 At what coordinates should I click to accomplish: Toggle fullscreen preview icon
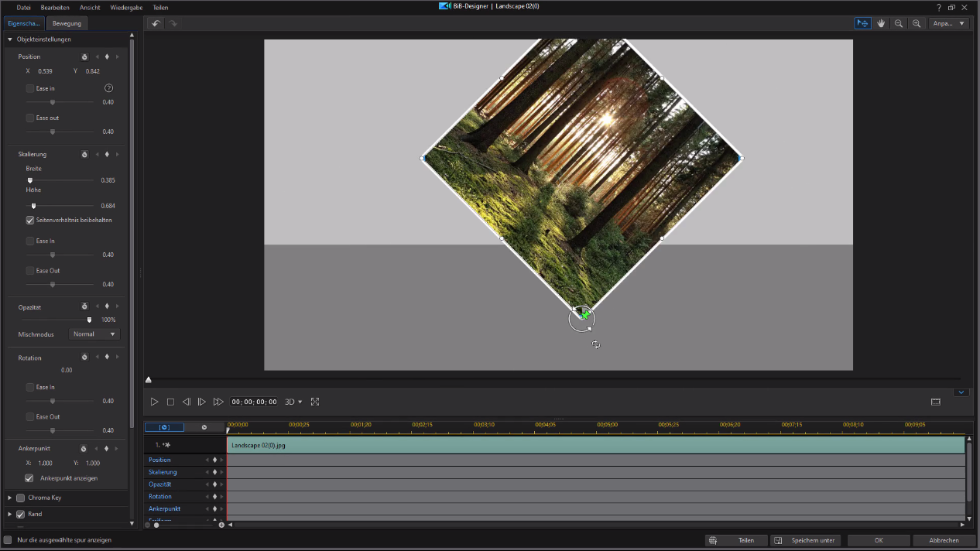tap(315, 402)
